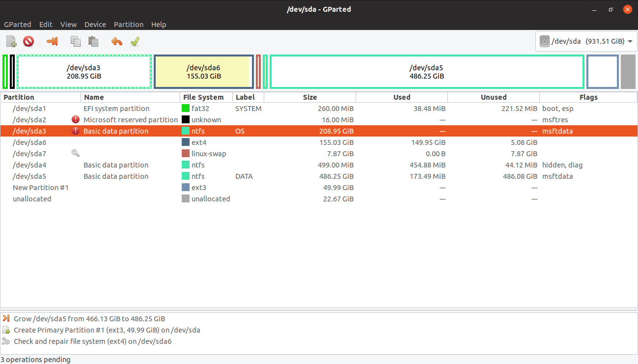Apply all operations via green checkmark icon
Image resolution: width=638 pixels, height=364 pixels.
point(135,41)
